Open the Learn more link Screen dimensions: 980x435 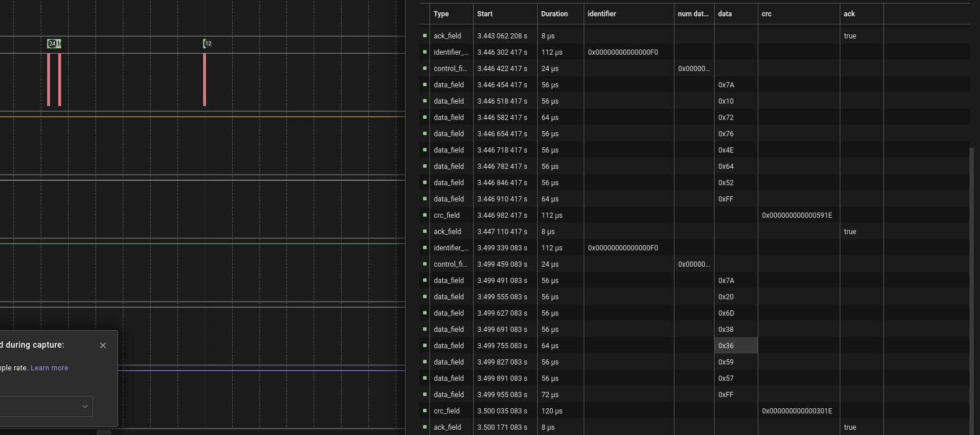49,368
